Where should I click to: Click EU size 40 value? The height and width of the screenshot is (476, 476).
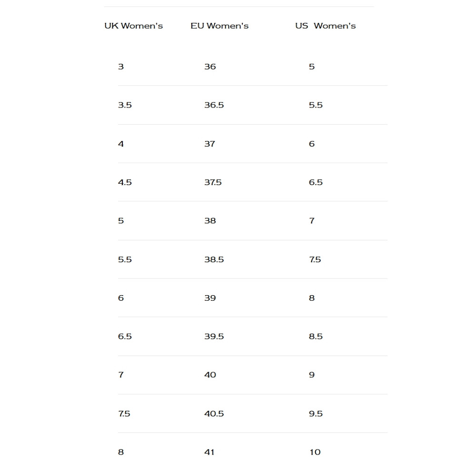tap(210, 375)
